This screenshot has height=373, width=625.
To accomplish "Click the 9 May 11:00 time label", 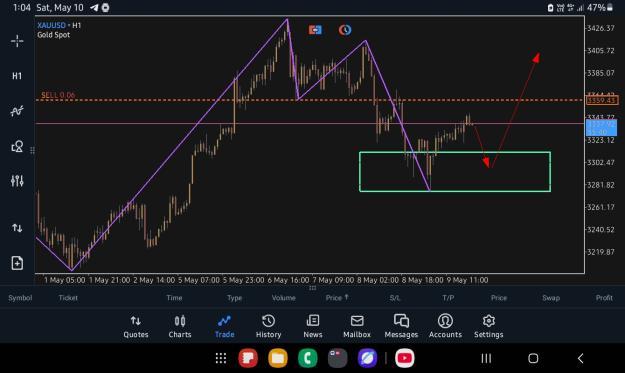I will (x=467, y=280).
